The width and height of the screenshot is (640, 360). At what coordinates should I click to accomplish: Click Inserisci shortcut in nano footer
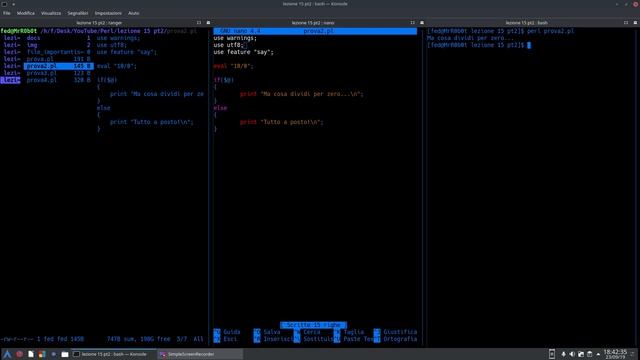point(273,339)
